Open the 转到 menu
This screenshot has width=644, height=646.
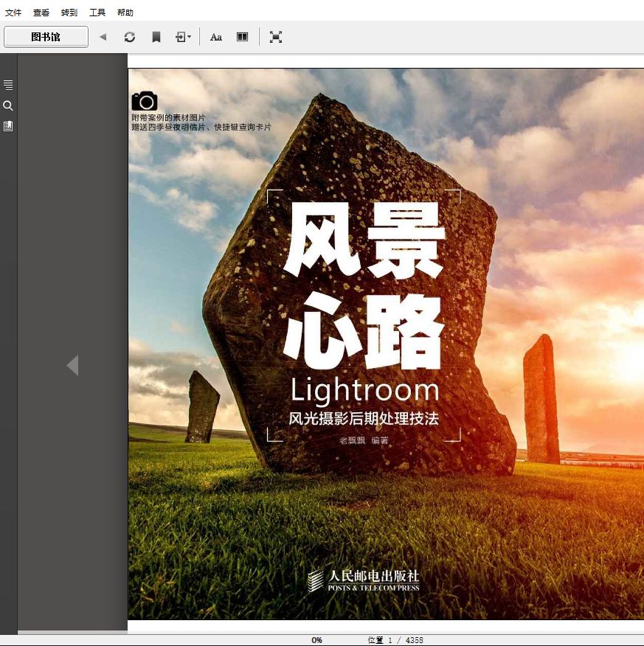coord(69,13)
